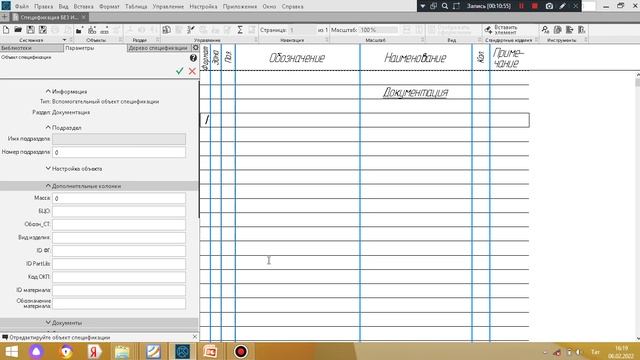This screenshot has height=360, width=640.
Task: Confirm object with the green checkmark
Action: tap(180, 71)
